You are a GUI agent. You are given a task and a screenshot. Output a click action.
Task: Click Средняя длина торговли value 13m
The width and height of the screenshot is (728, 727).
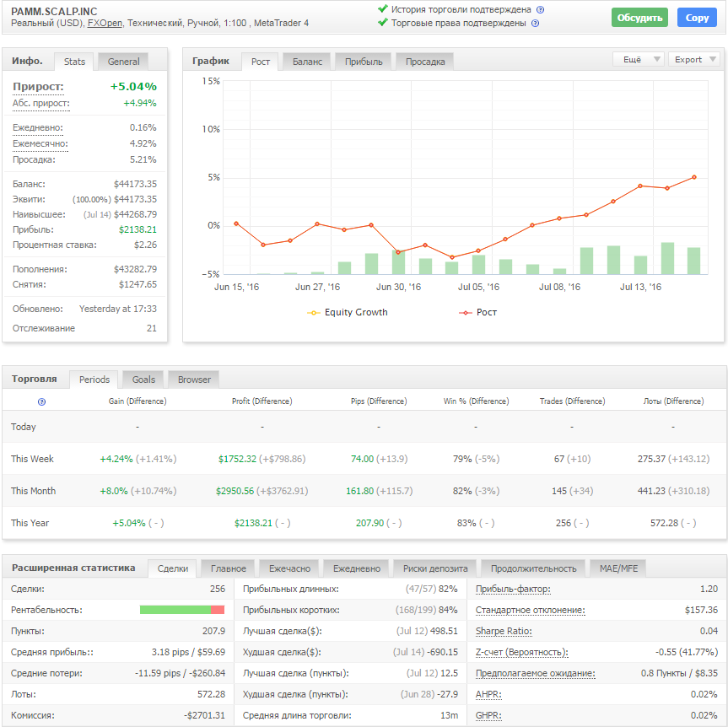449,715
